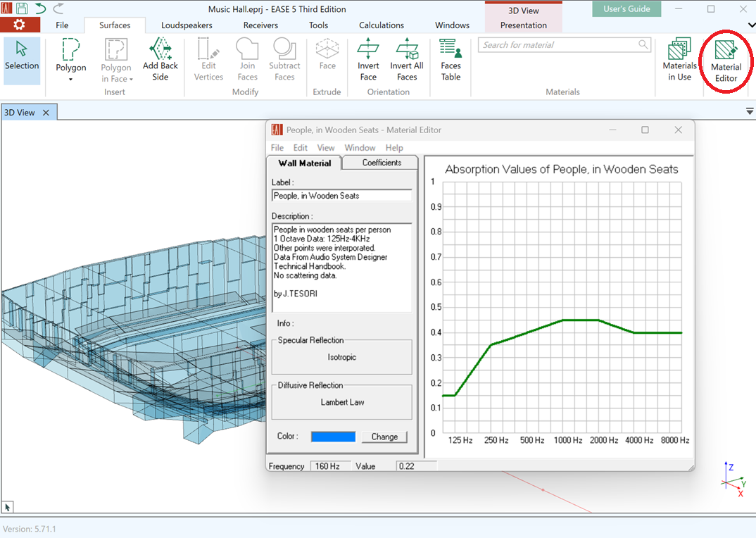Viewport: 756px width, 538px height.
Task: Click the EASE application logo icon
Action: (7, 8)
